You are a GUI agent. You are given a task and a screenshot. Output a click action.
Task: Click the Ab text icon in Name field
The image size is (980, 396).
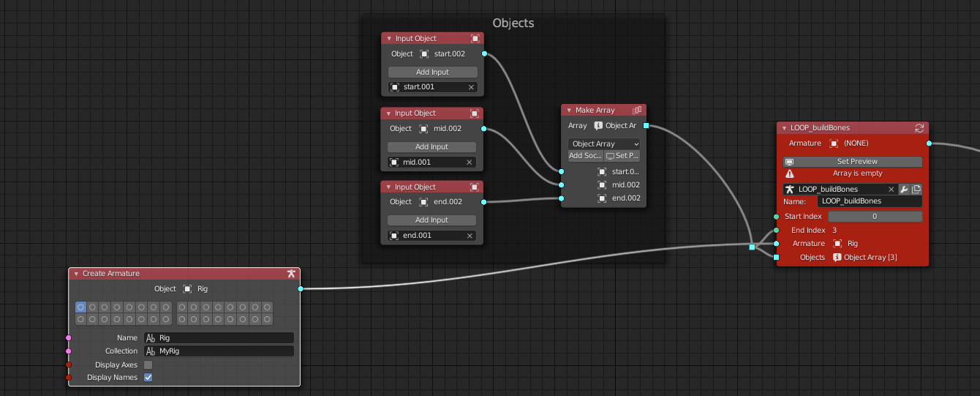pos(151,338)
